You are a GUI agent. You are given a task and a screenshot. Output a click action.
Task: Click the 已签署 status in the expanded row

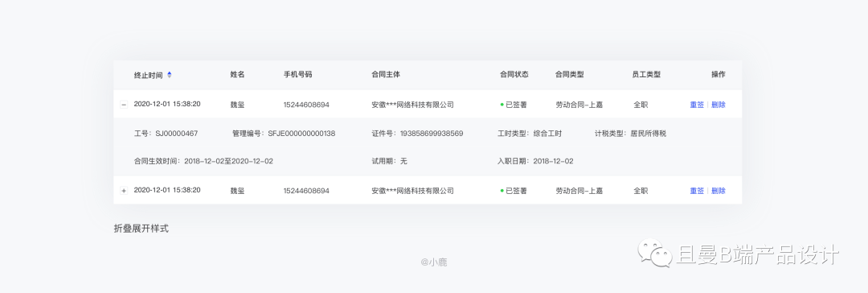click(513, 105)
